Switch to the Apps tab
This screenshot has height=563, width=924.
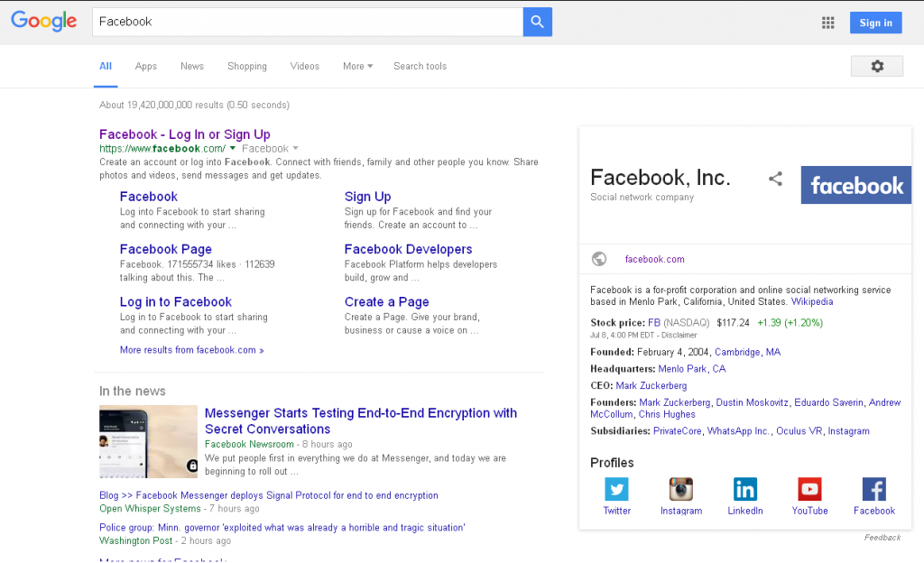point(146,66)
